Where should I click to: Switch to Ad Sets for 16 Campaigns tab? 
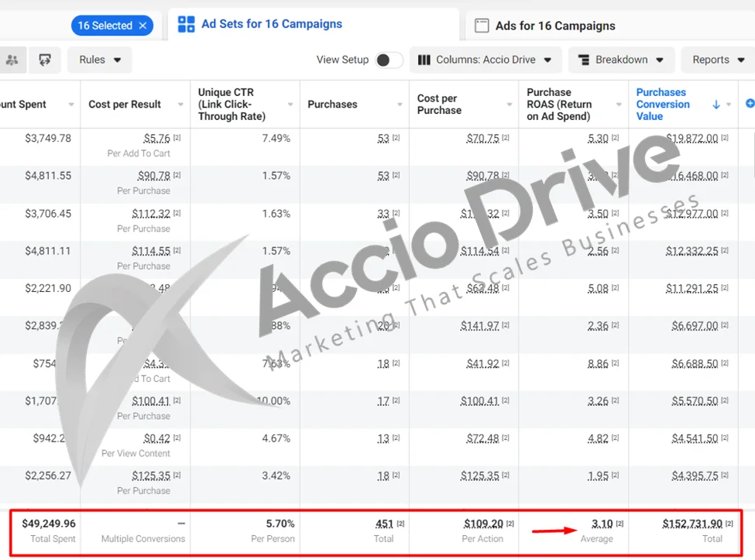271,24
